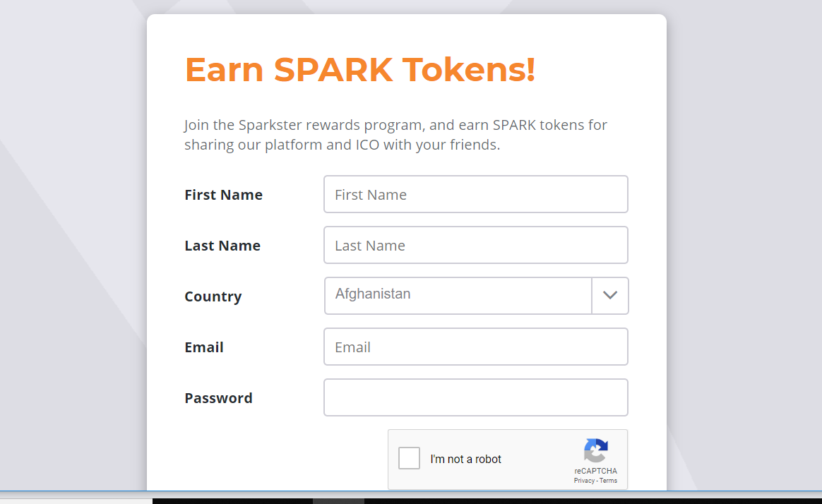Focus the Last Name input box
822x504 pixels.
pyautogui.click(x=475, y=245)
